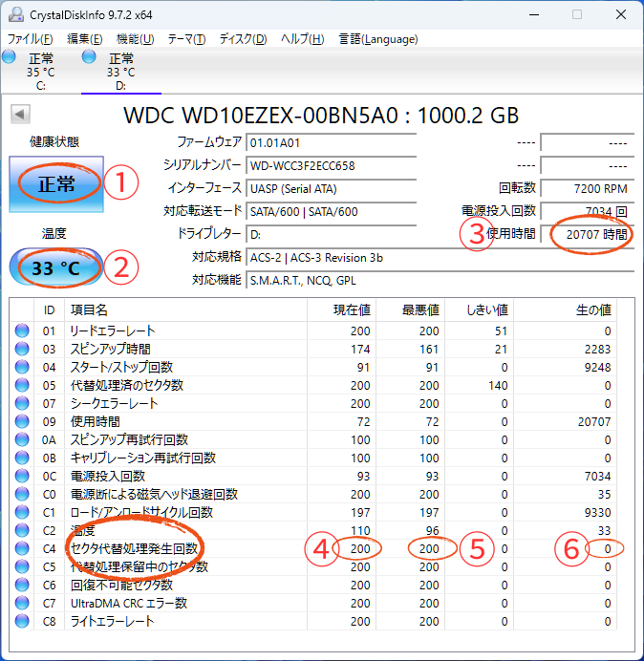
Task: Open the 編集(E) menu
Action: pos(85,39)
